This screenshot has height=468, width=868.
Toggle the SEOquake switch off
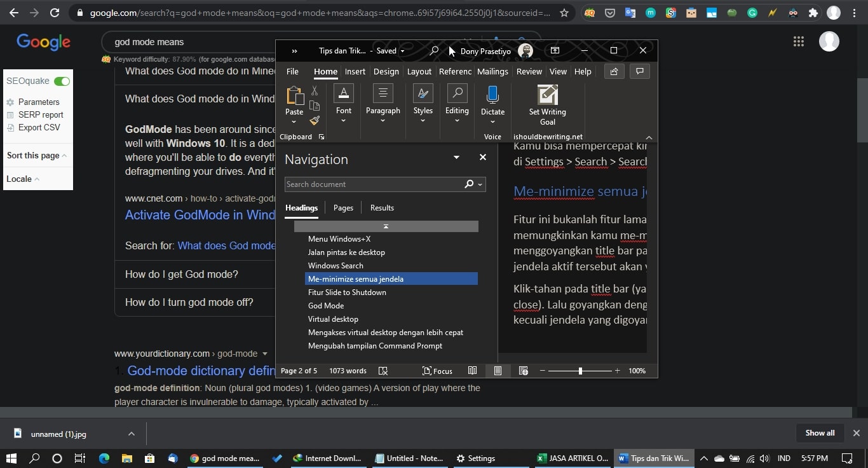62,81
